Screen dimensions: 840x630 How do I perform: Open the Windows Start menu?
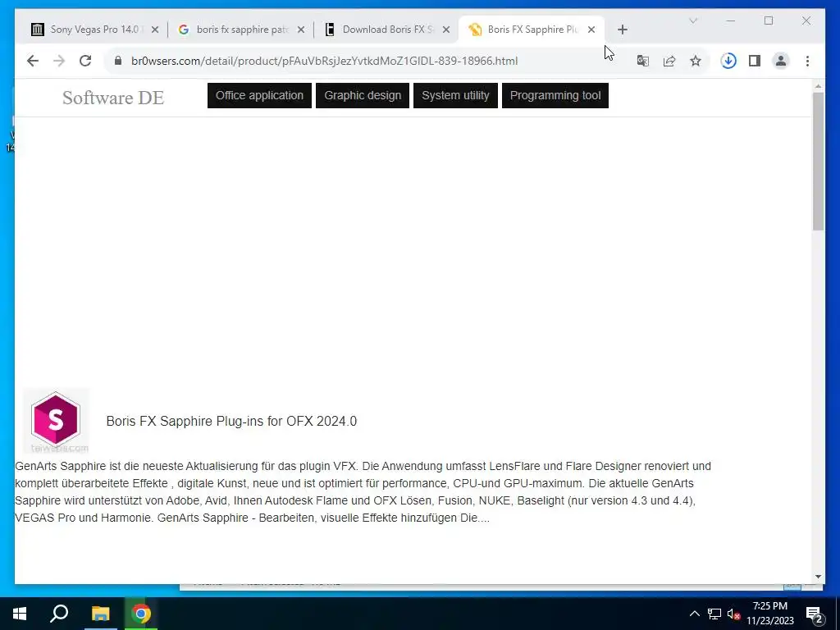[20, 614]
